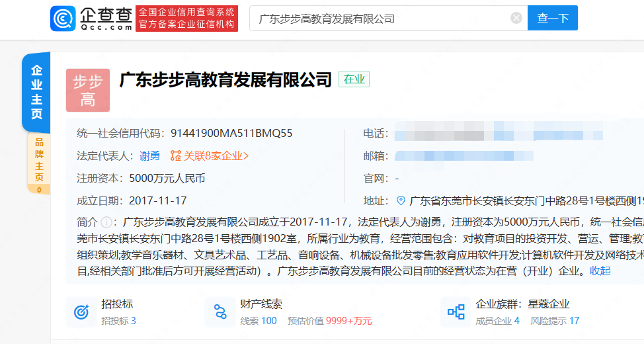Screen dimensions: 644x344
Task: Click the 星蔻企业 group name
Action: pos(549,304)
